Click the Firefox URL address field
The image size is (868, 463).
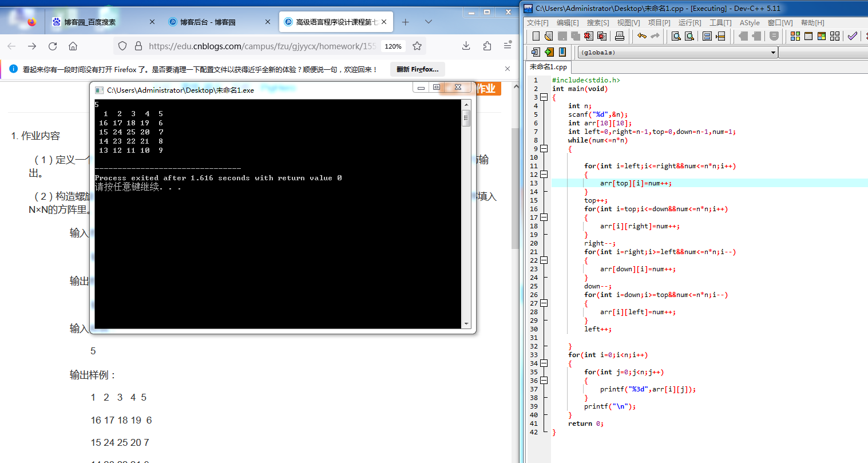point(262,46)
